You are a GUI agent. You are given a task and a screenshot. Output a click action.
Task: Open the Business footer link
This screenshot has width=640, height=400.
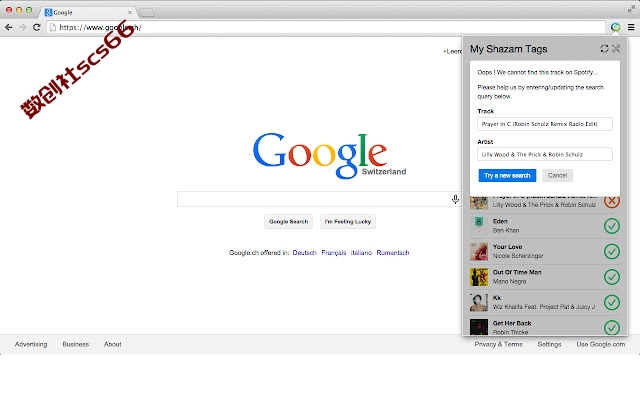click(76, 344)
